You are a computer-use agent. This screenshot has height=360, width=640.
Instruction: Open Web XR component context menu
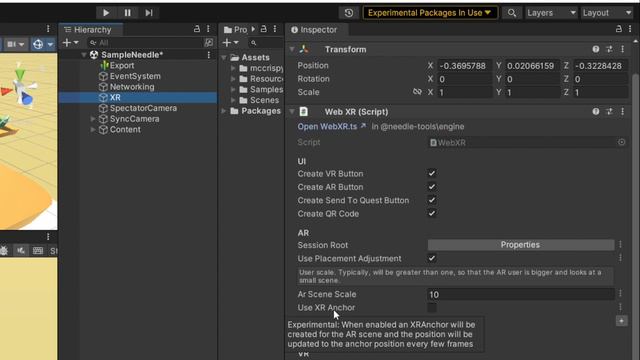click(x=622, y=111)
